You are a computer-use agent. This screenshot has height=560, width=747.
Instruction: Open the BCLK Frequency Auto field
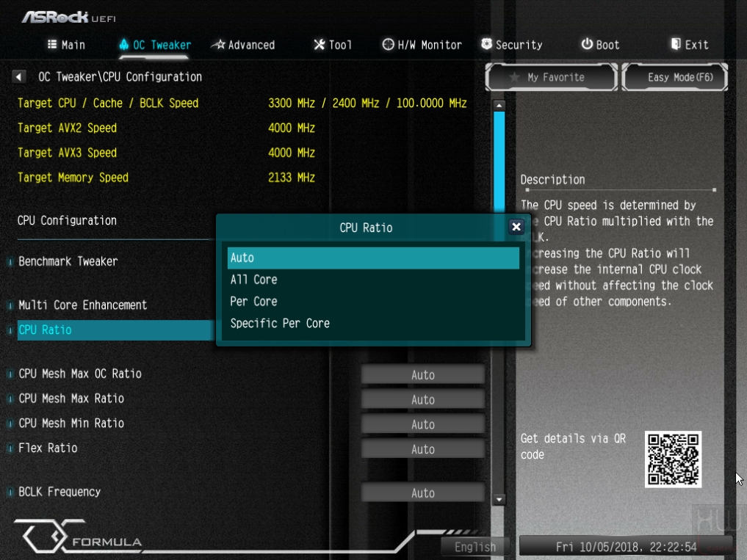click(423, 493)
